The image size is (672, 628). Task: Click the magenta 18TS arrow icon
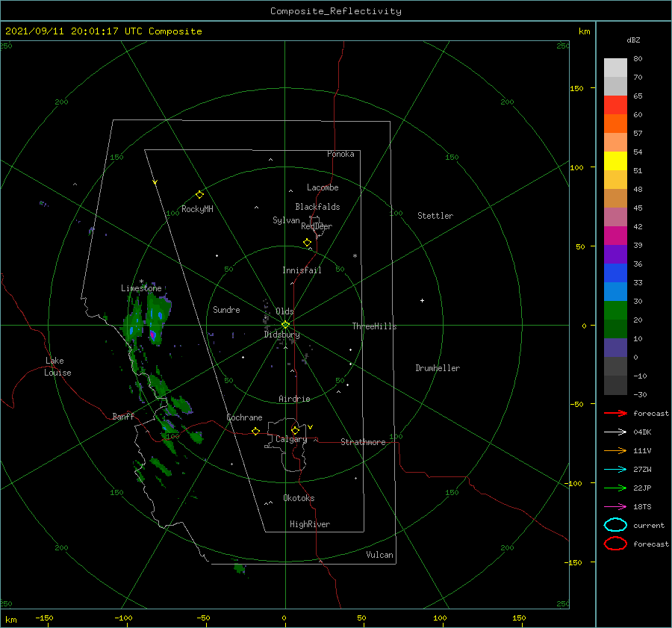pos(615,507)
